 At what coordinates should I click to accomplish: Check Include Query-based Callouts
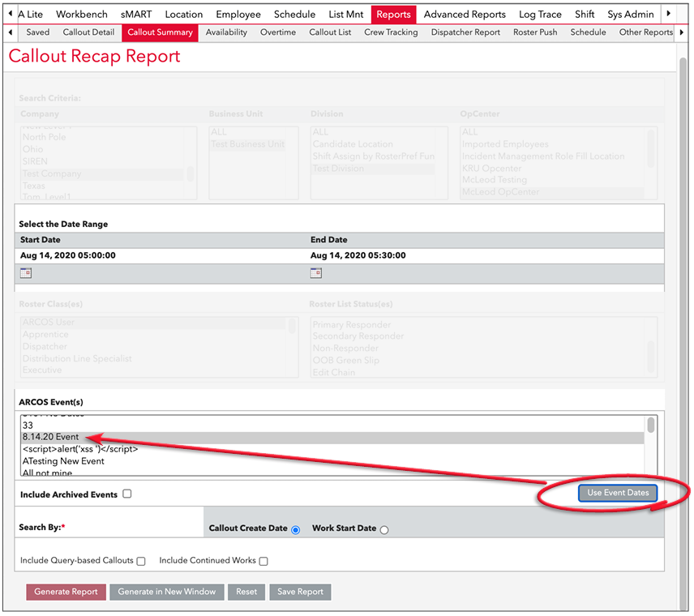tap(141, 561)
